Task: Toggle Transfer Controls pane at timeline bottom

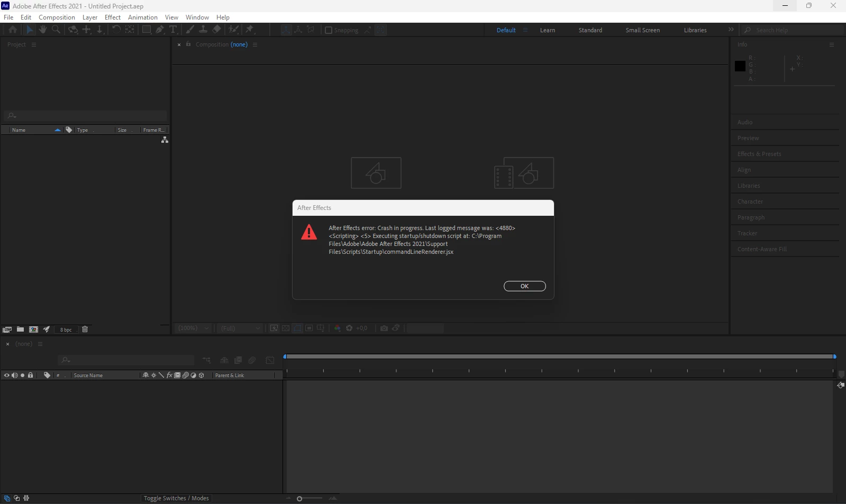Action: 17,498
